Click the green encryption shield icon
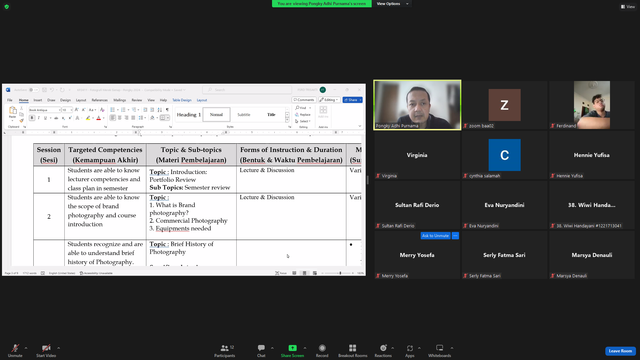Screen dimensions: 640x360 click(x=7, y=7)
